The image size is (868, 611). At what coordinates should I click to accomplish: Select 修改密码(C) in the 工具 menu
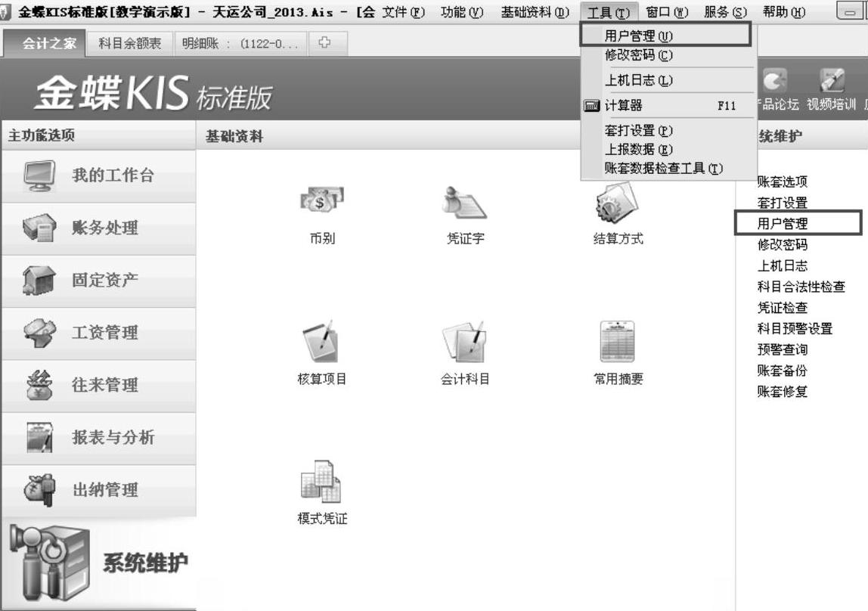tap(668, 54)
